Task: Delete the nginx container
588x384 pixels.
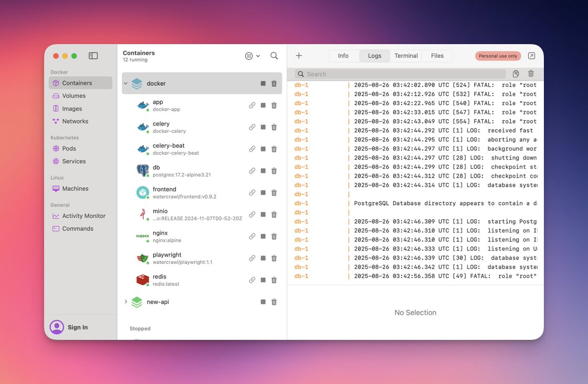Action: coord(274,236)
